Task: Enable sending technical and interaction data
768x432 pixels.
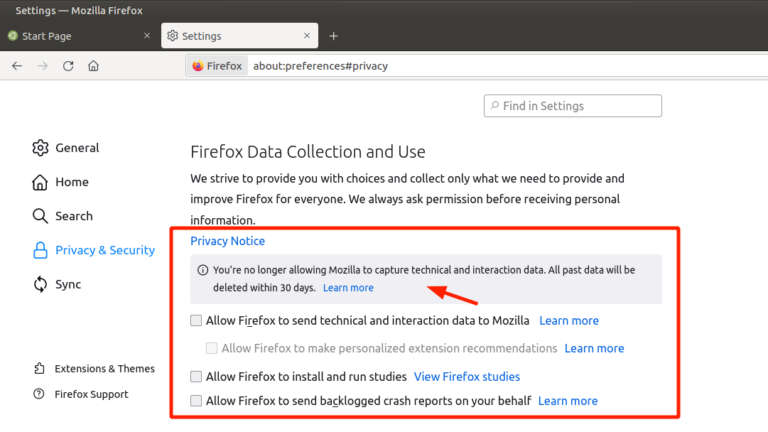Action: [x=196, y=321]
